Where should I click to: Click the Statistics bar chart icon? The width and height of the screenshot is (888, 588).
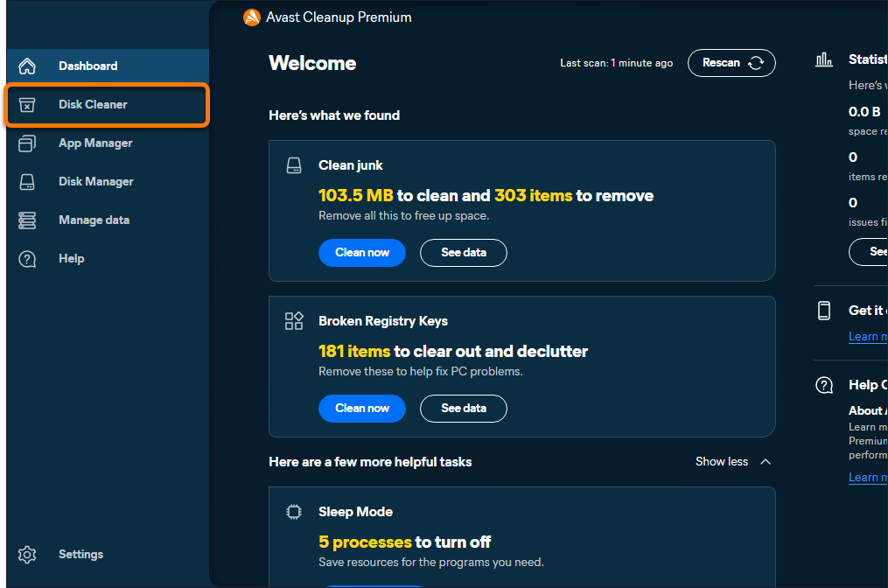pos(824,59)
